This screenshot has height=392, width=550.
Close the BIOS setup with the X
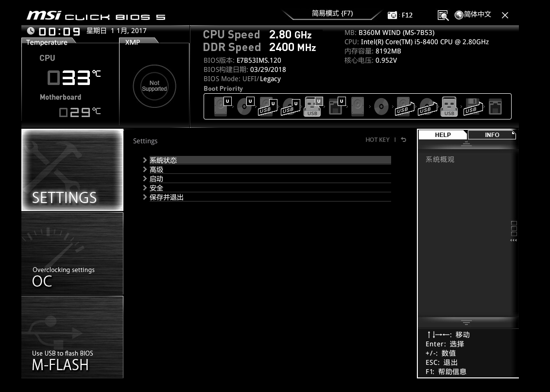(505, 15)
